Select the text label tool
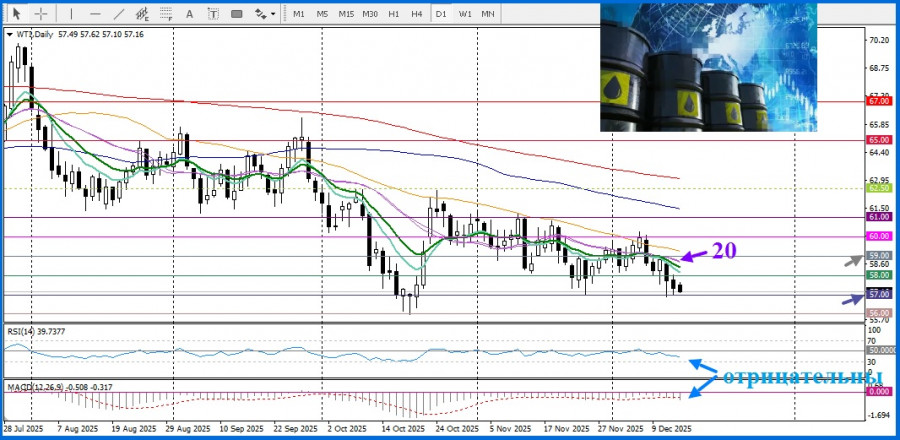The width and height of the screenshot is (900, 440). point(214,13)
